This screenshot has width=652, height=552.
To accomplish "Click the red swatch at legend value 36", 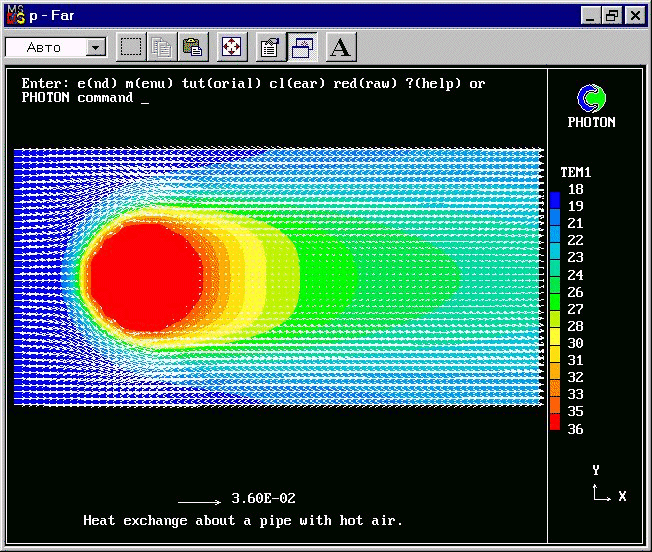I will coord(555,421).
